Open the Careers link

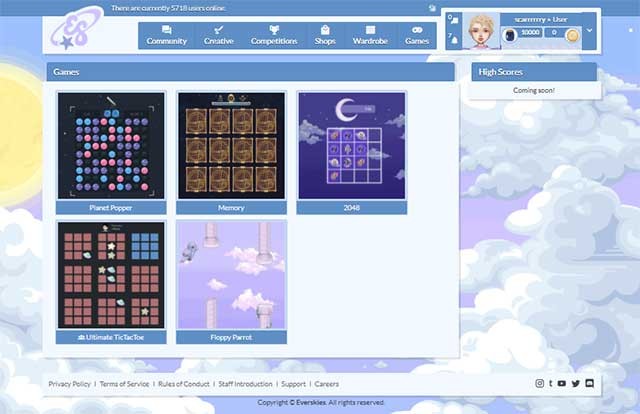point(327,384)
